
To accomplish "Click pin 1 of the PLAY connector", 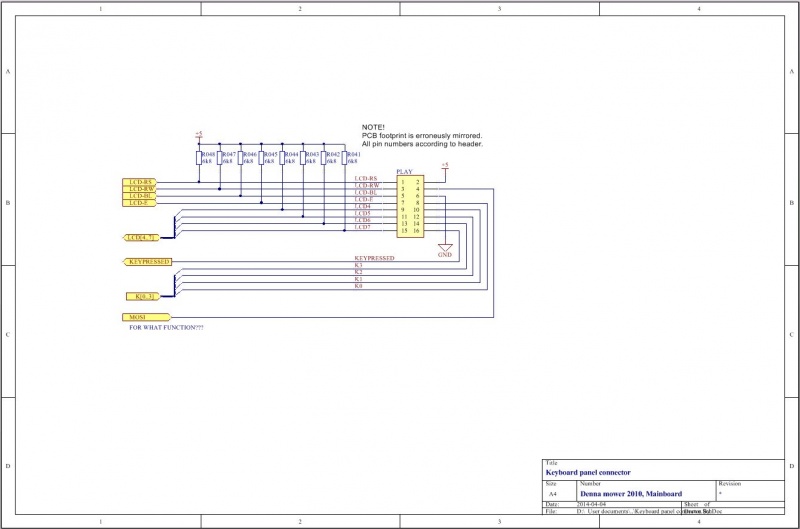I will (403, 182).
